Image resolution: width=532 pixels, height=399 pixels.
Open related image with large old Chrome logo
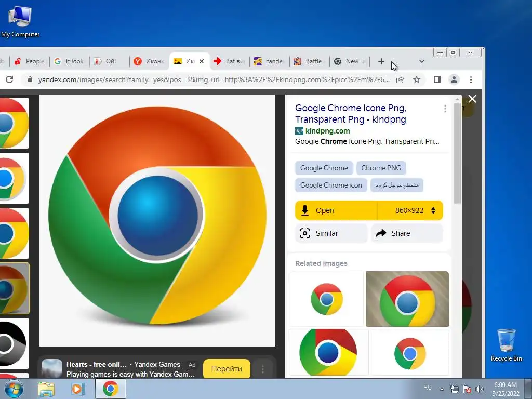(x=328, y=352)
